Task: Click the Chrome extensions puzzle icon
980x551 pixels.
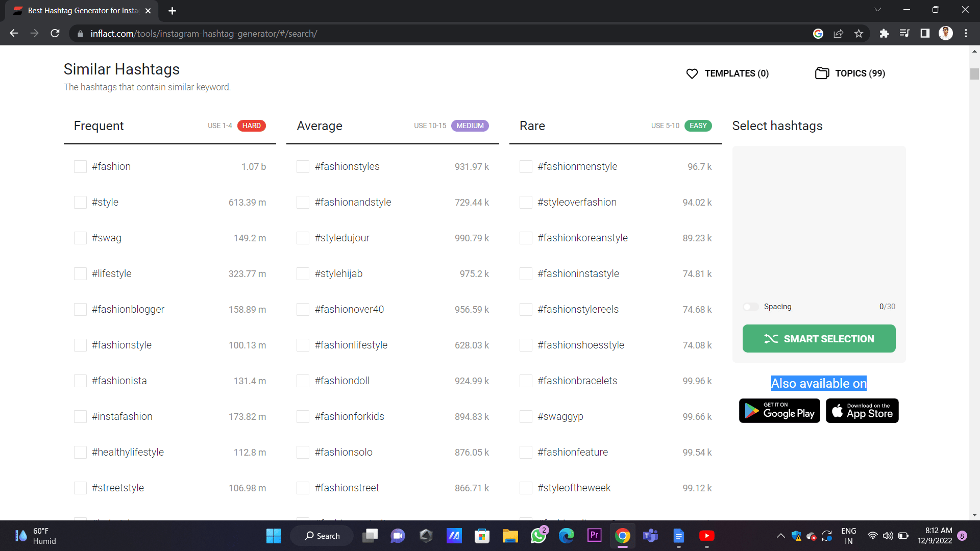Action: pos(884,34)
